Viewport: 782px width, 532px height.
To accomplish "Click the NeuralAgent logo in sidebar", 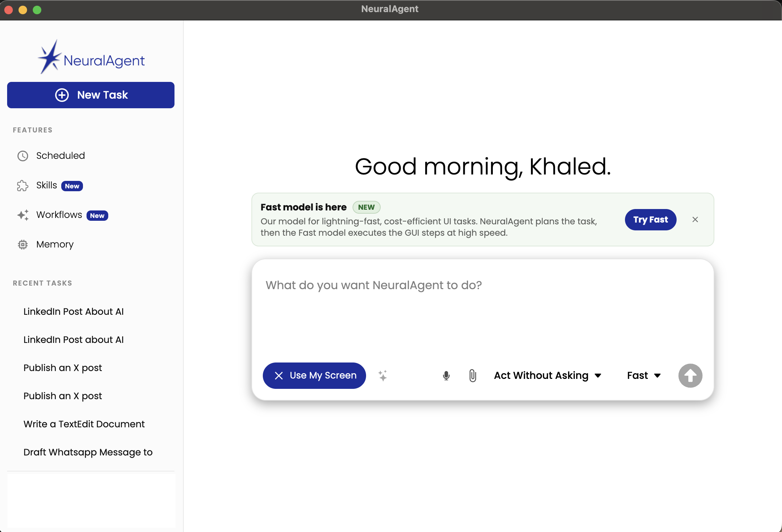I will tap(91, 57).
